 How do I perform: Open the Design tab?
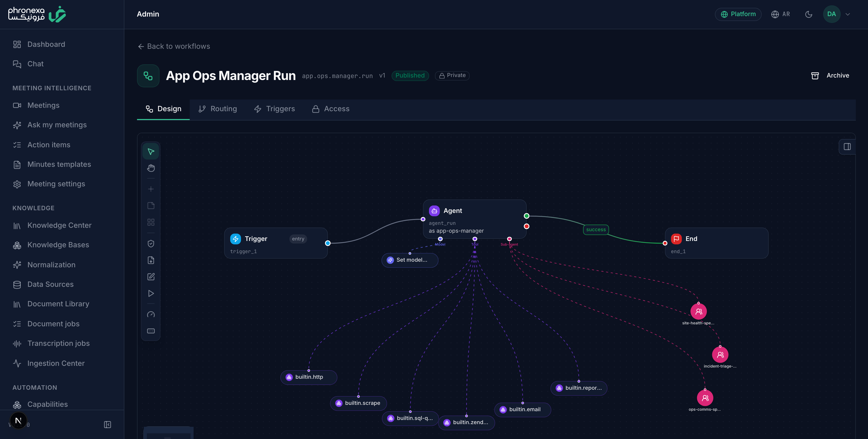click(163, 109)
